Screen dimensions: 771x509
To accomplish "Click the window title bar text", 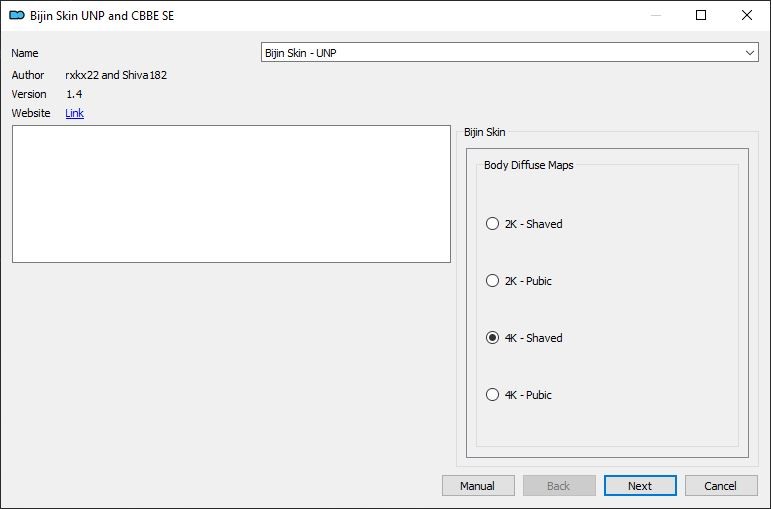I will pos(102,16).
